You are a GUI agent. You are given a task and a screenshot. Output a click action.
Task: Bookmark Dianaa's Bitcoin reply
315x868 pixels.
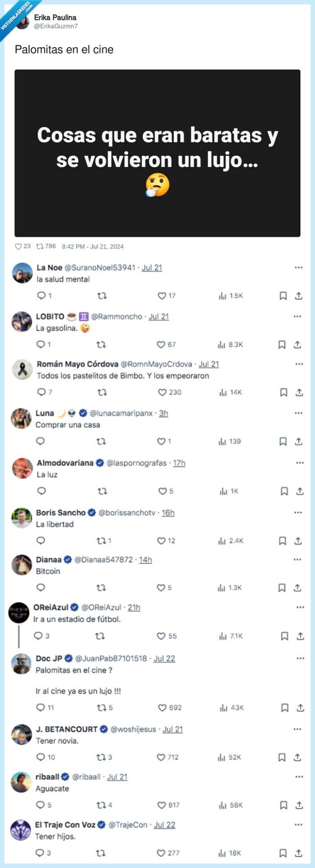click(282, 588)
